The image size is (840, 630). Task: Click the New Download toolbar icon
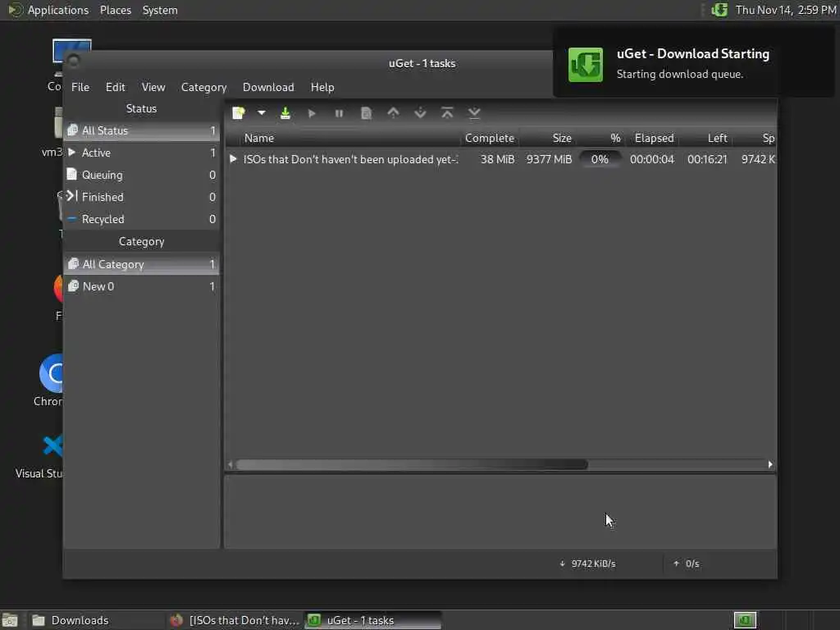239,113
